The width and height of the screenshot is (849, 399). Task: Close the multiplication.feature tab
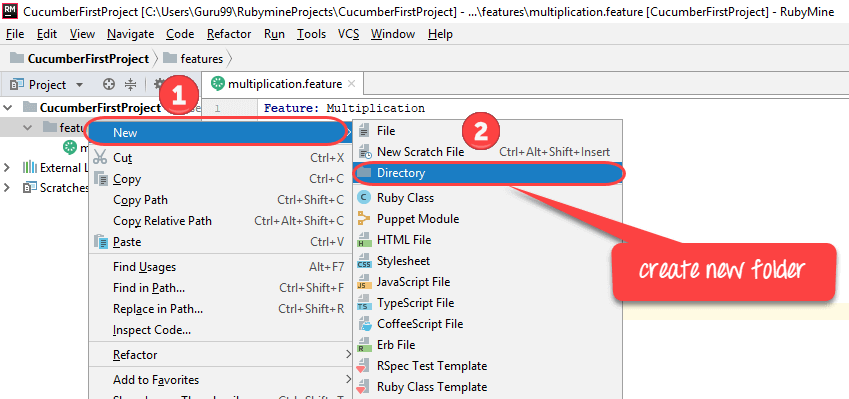tap(351, 84)
